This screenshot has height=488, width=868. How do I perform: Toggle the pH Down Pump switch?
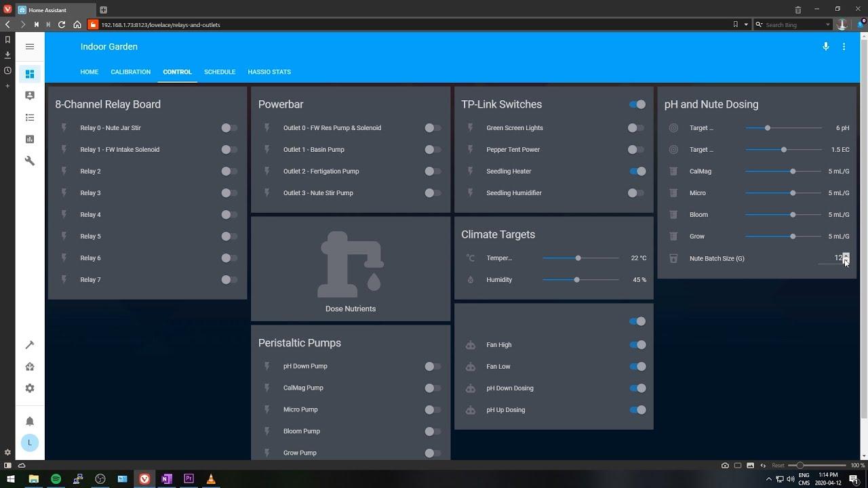tap(433, 366)
